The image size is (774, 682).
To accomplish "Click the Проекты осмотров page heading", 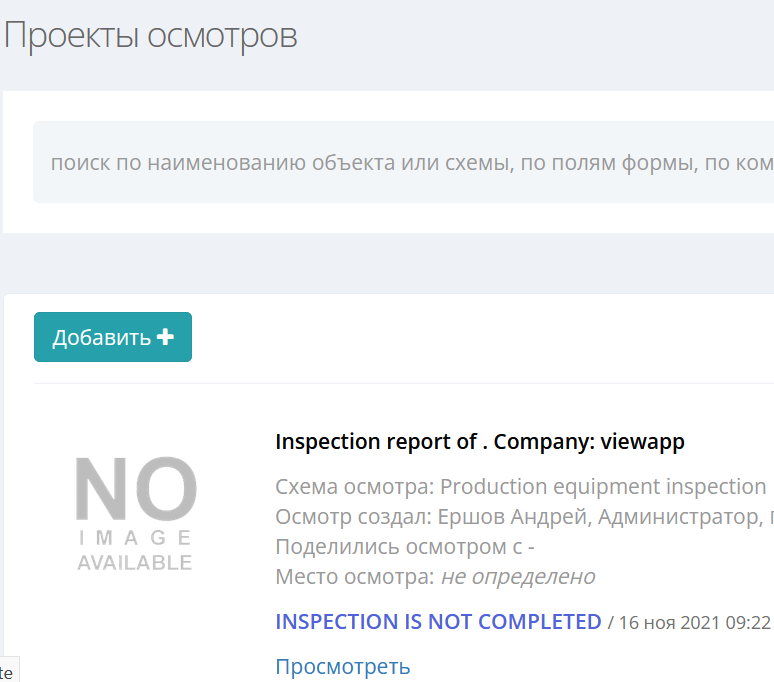I will [151, 36].
